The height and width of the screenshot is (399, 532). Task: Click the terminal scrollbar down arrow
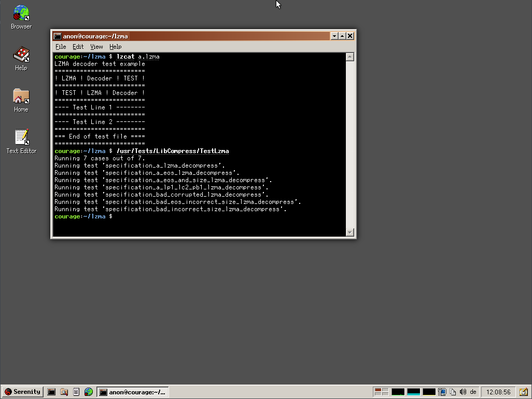coord(350,232)
